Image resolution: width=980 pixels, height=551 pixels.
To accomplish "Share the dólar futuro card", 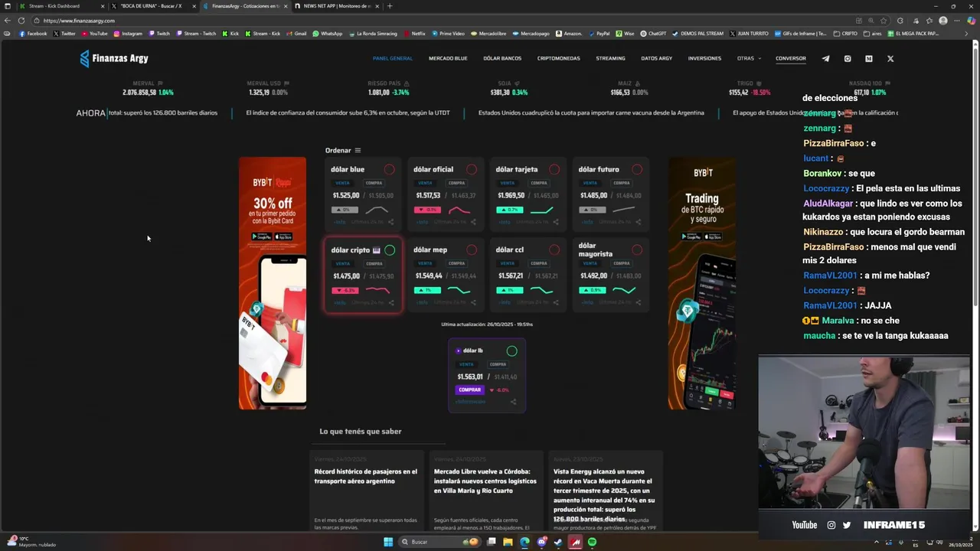I will pos(639,222).
